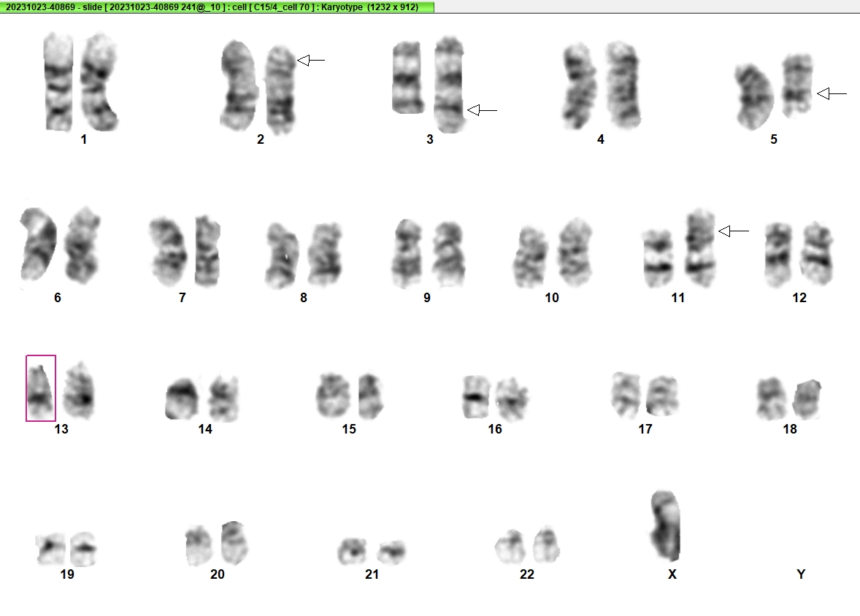Select the left chromosome 2 homolog
Image resolution: width=860 pixels, height=616 pixels.
(239, 85)
